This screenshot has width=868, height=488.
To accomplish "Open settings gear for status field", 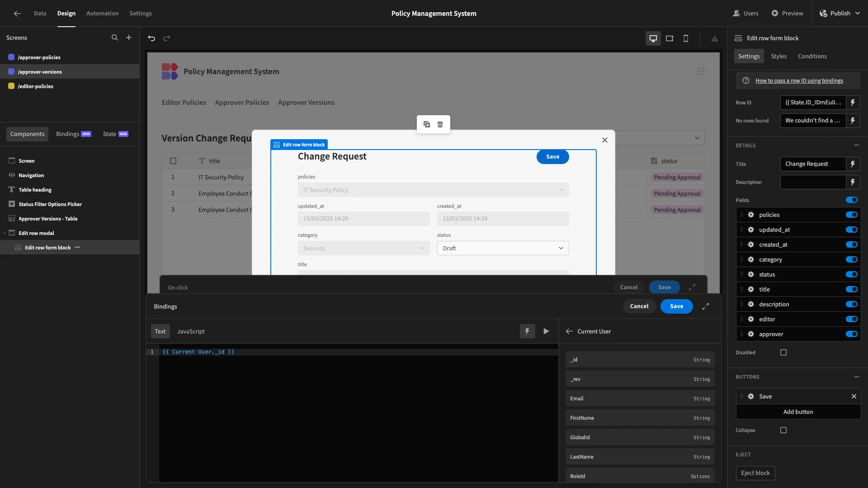I will [x=751, y=275].
